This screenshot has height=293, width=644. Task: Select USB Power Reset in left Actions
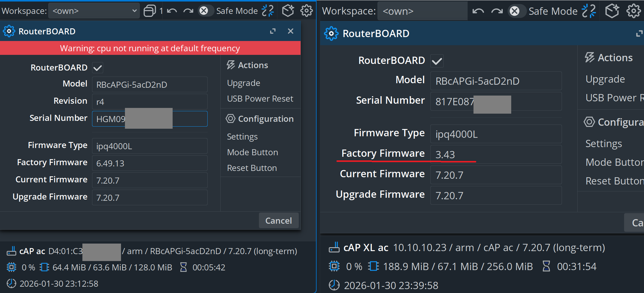[260, 99]
